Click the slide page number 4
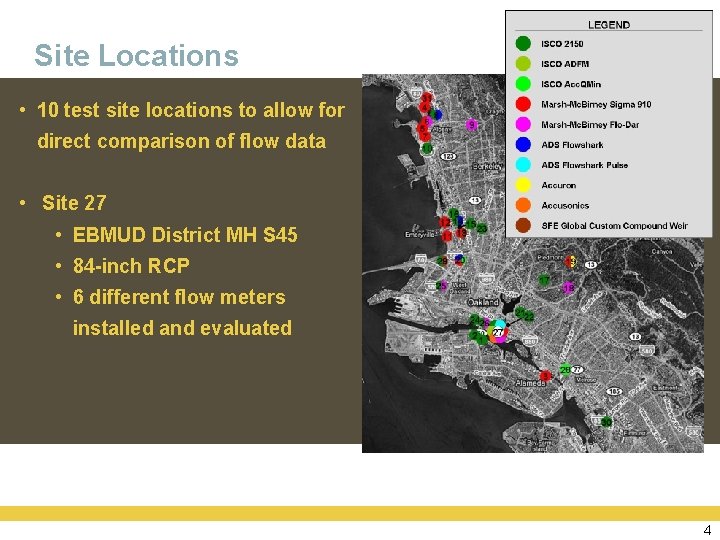720x540 pixels. pyautogui.click(x=707, y=529)
